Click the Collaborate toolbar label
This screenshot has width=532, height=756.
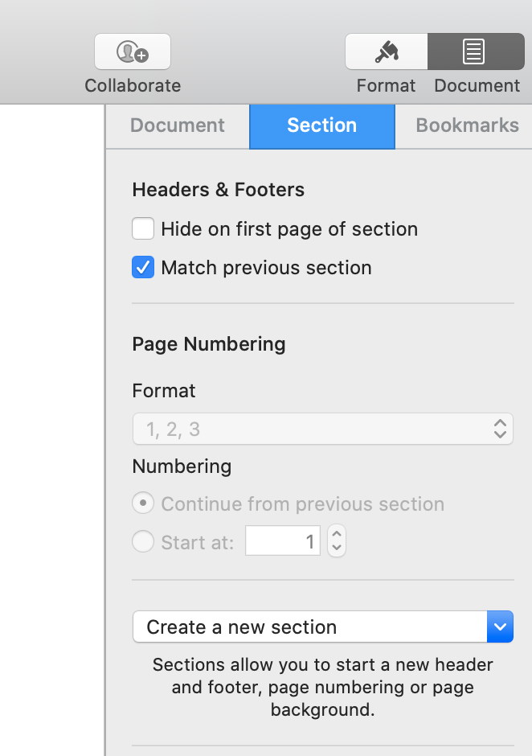[133, 86]
